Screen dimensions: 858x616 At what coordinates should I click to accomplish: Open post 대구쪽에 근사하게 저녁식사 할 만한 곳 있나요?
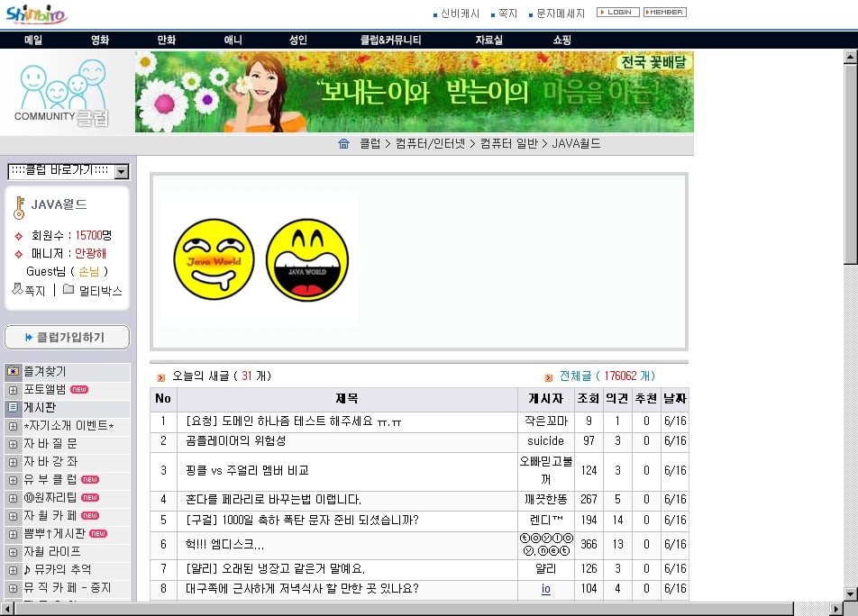click(x=302, y=589)
